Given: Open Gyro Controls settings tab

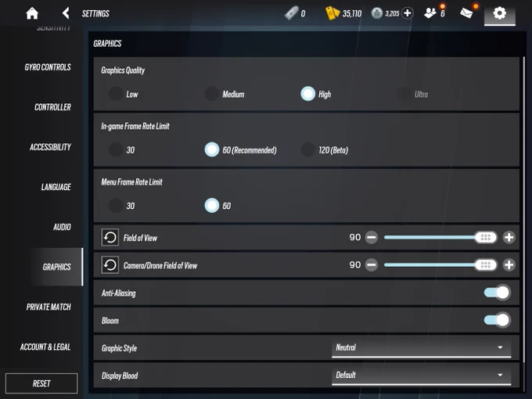Looking at the screenshot, I should tap(48, 67).
